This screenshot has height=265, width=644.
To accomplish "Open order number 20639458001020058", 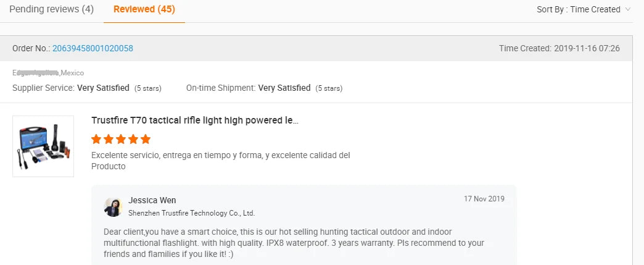I will coord(93,48).
